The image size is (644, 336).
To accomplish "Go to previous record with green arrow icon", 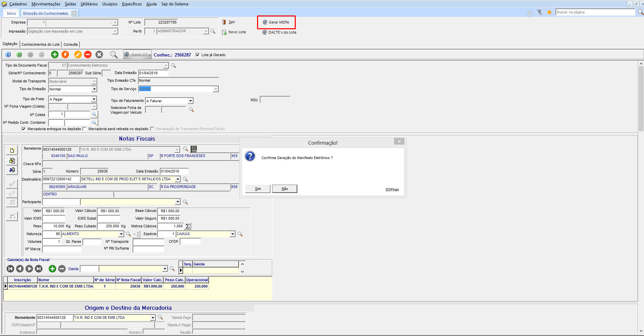I will [19, 54].
